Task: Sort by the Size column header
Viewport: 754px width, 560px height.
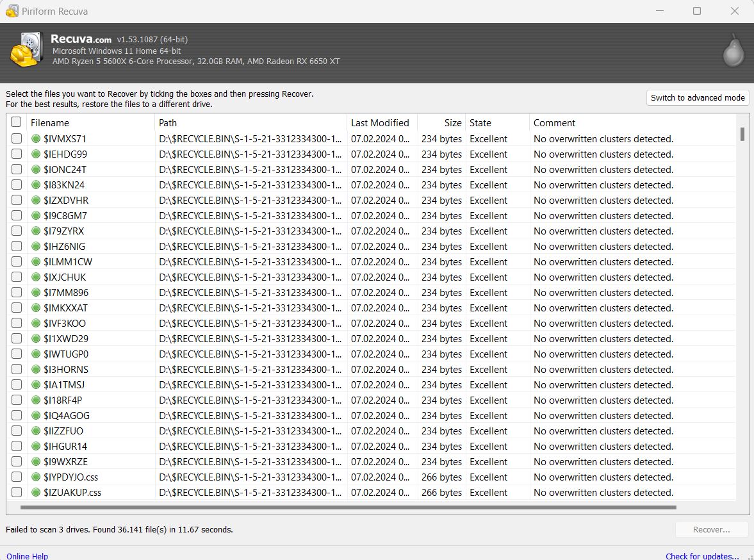Action: pos(441,122)
